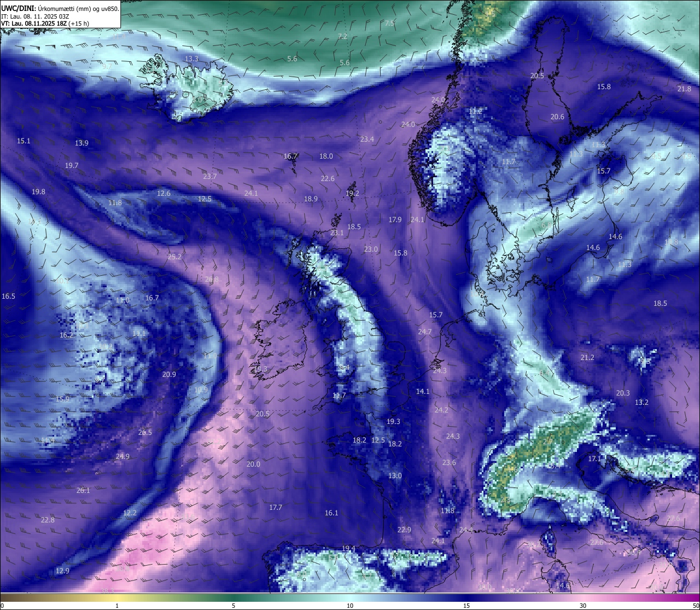The image size is (700, 610).
Task: Click the 23.0 value label
Action: click(x=371, y=249)
